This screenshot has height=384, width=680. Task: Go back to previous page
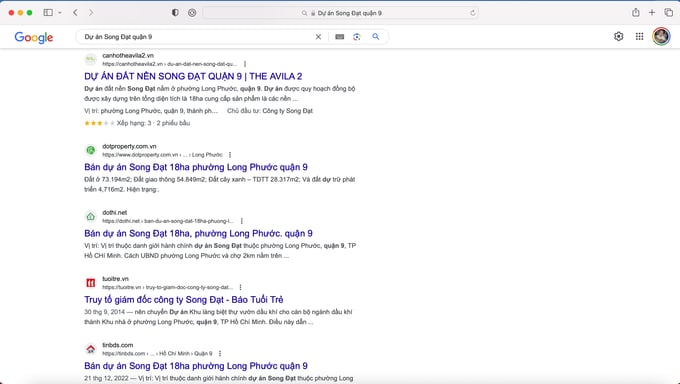[75, 13]
